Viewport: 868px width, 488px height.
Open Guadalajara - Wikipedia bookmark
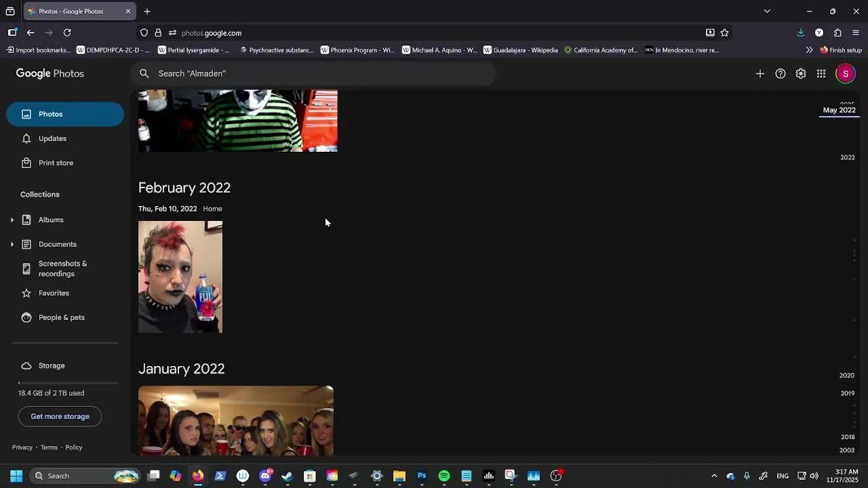(x=520, y=50)
